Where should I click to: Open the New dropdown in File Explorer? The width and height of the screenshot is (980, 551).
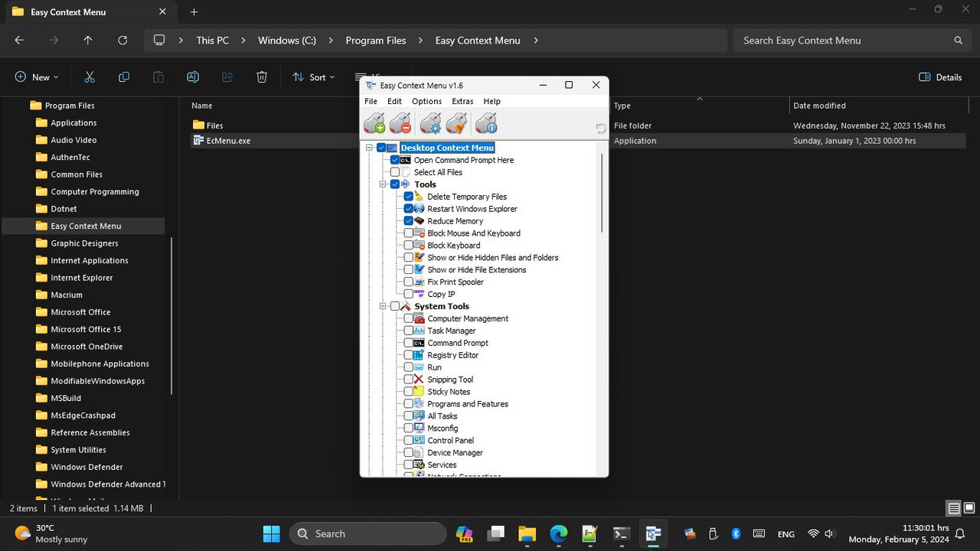point(36,77)
